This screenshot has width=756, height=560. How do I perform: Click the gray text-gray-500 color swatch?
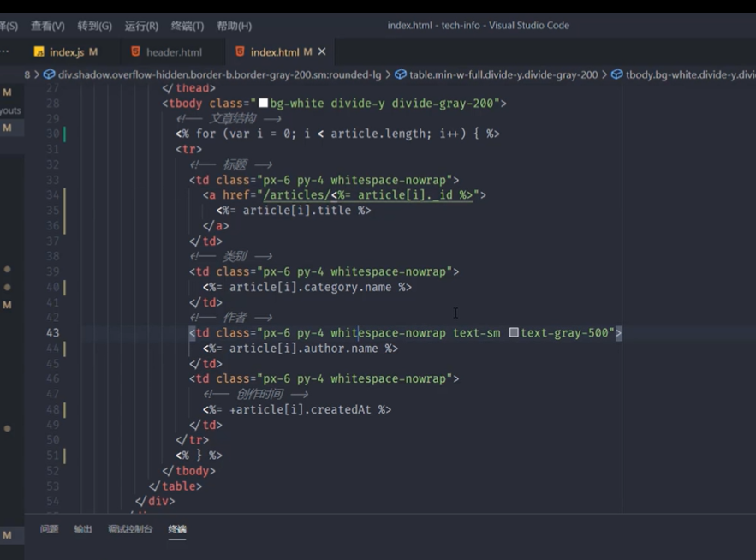[x=514, y=332]
